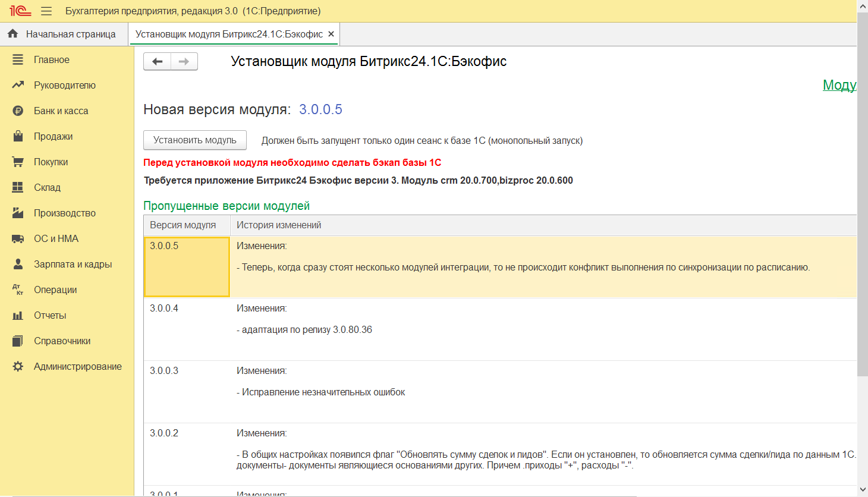
Task: Select the version 3.0.0.2 row
Action: pos(500,454)
